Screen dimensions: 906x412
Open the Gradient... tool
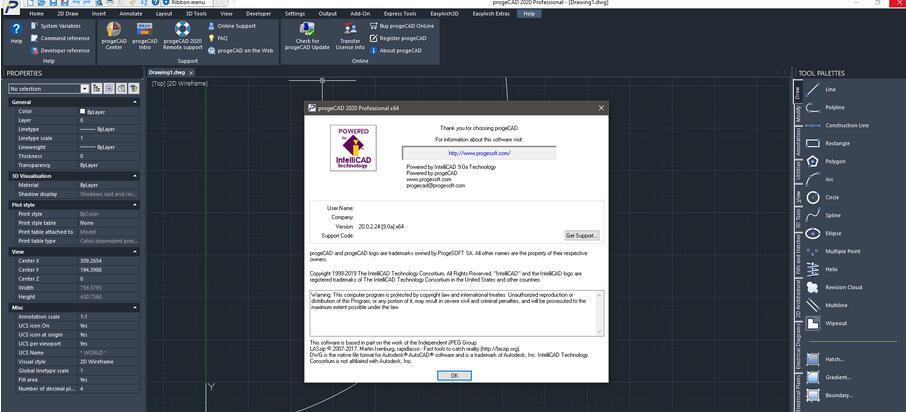click(x=828, y=377)
